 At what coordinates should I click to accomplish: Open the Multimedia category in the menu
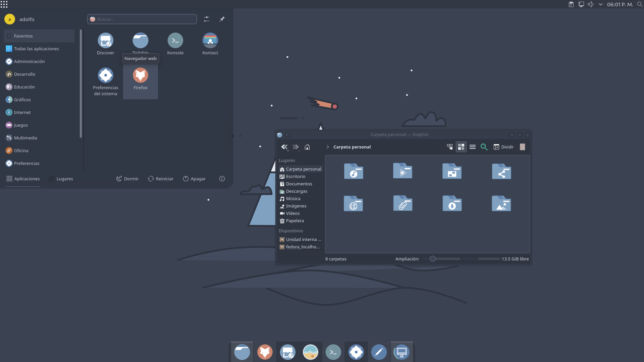(25, 137)
